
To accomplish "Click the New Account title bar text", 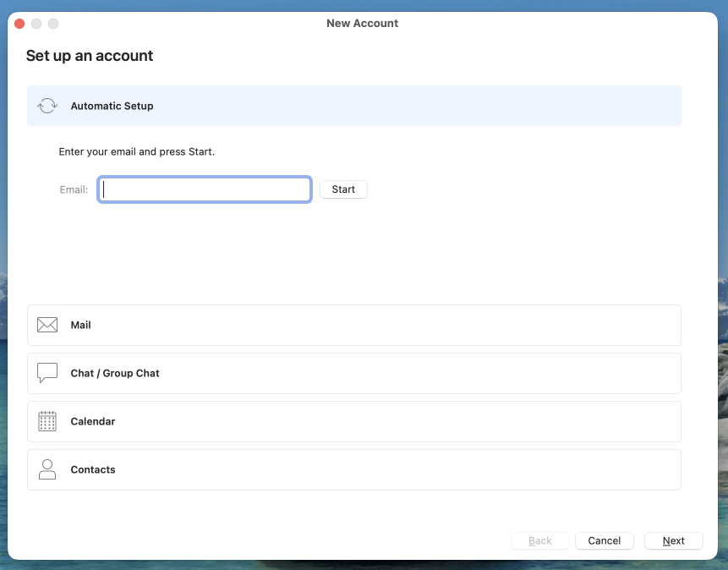I will coord(363,24).
